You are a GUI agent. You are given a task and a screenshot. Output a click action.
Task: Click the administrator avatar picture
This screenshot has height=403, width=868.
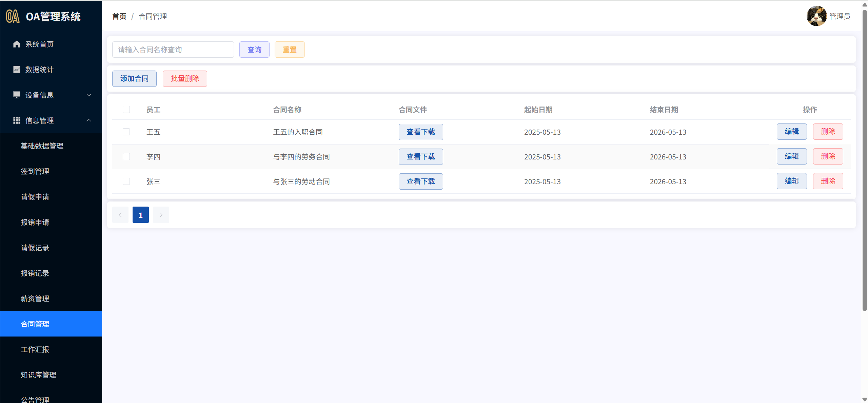pyautogui.click(x=816, y=16)
